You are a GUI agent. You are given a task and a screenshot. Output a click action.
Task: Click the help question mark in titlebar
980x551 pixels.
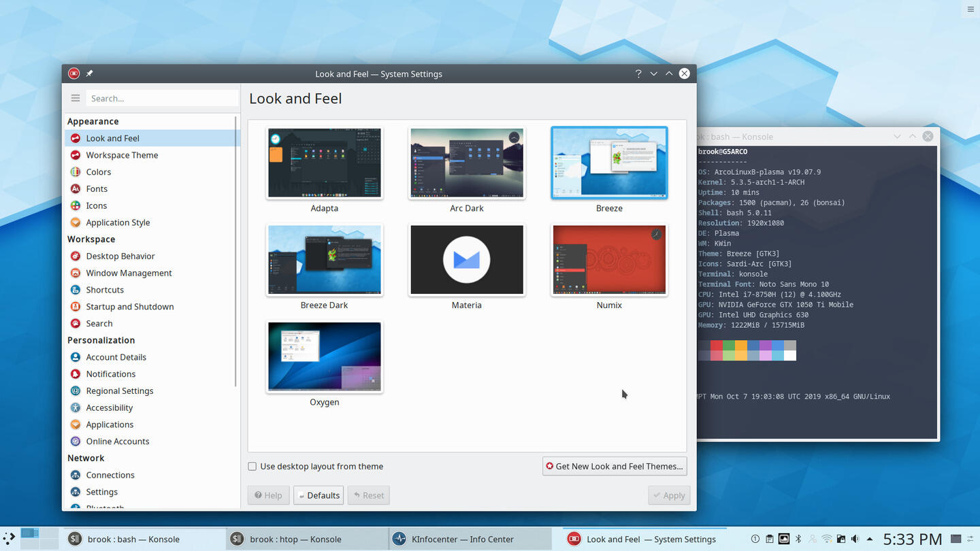(x=638, y=73)
